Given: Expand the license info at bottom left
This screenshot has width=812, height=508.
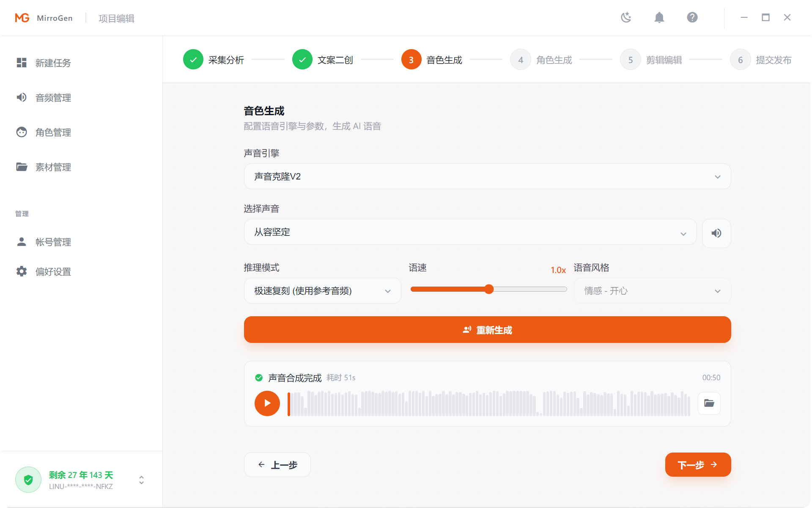Looking at the screenshot, I should coord(141,480).
